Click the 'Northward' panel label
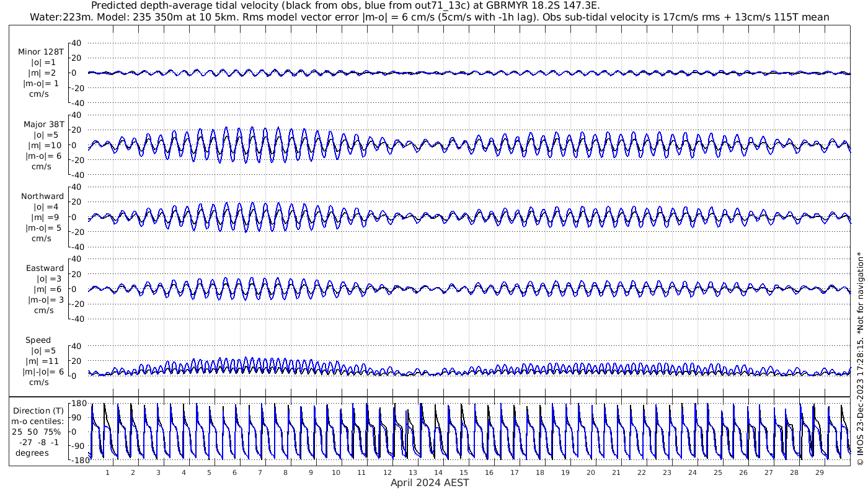The width and height of the screenshot is (868, 496). [43, 196]
